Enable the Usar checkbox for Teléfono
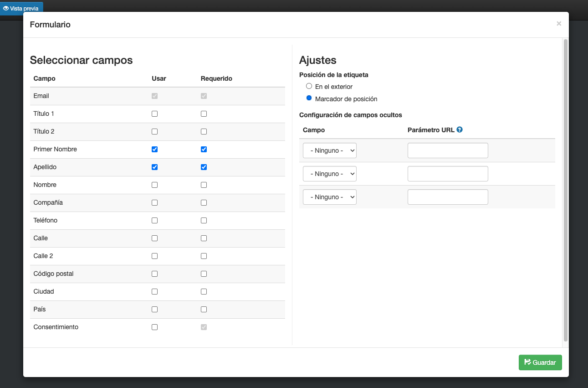Screen dimensions: 588x388 tap(154, 221)
